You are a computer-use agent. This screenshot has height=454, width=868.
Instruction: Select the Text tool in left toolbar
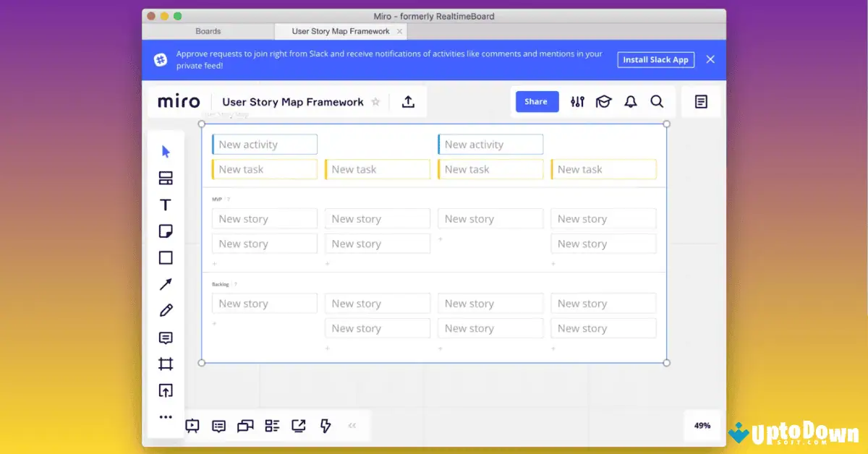pos(166,205)
